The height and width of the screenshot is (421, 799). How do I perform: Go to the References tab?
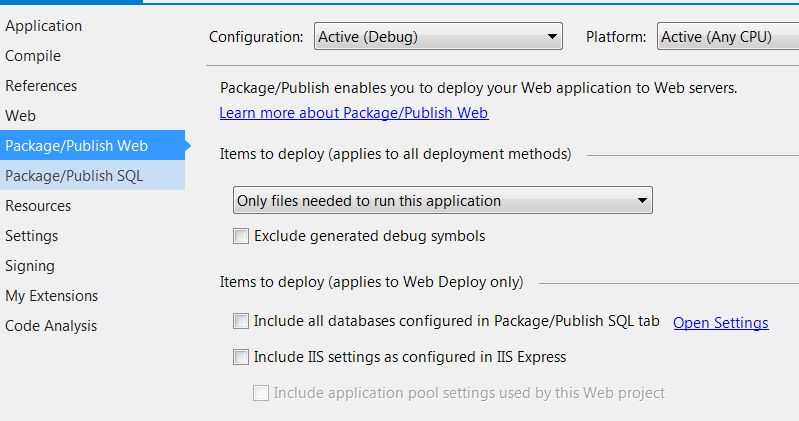tap(41, 86)
